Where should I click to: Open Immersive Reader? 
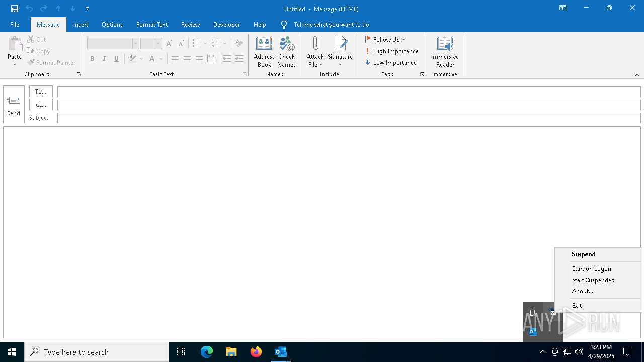point(445,52)
